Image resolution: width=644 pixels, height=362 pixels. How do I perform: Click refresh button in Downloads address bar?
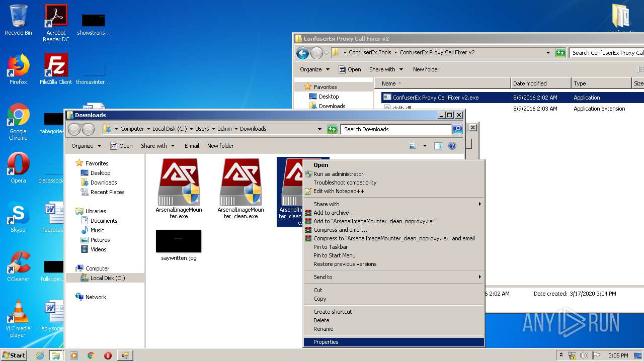pyautogui.click(x=332, y=129)
